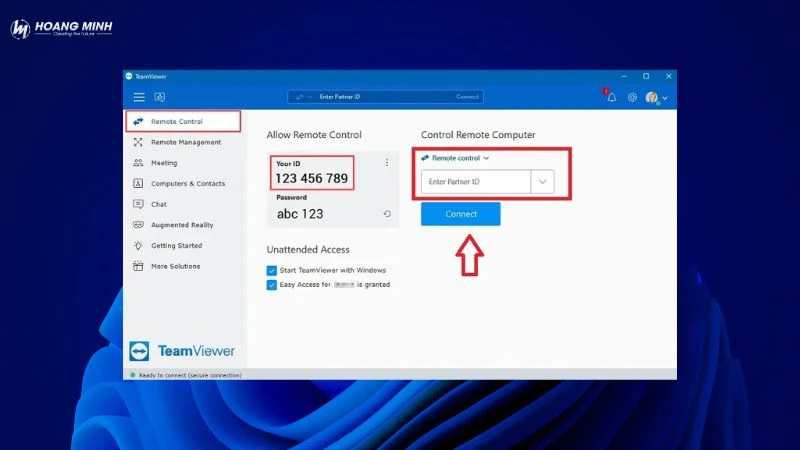Screen dimensions: 800x450
Task: Open settings via the gear icon
Action: (x=632, y=97)
